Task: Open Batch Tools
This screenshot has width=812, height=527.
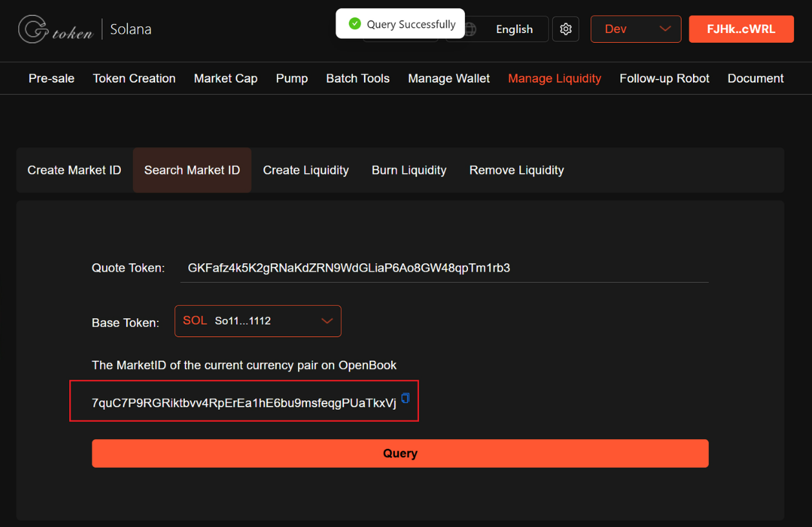Action: (358, 78)
